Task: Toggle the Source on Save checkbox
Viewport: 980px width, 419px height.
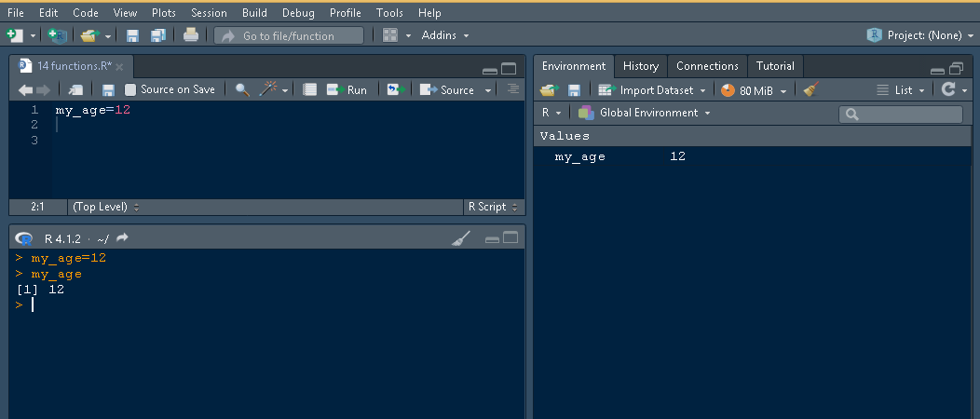Action: (x=130, y=90)
